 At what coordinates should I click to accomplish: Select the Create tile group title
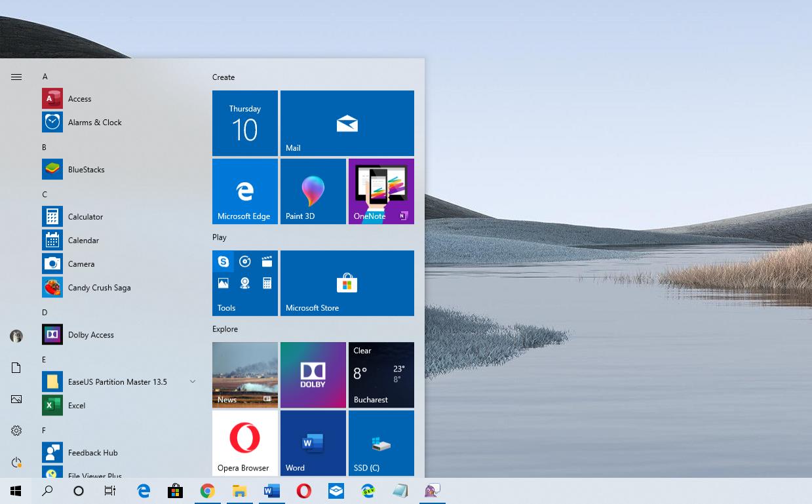point(223,77)
